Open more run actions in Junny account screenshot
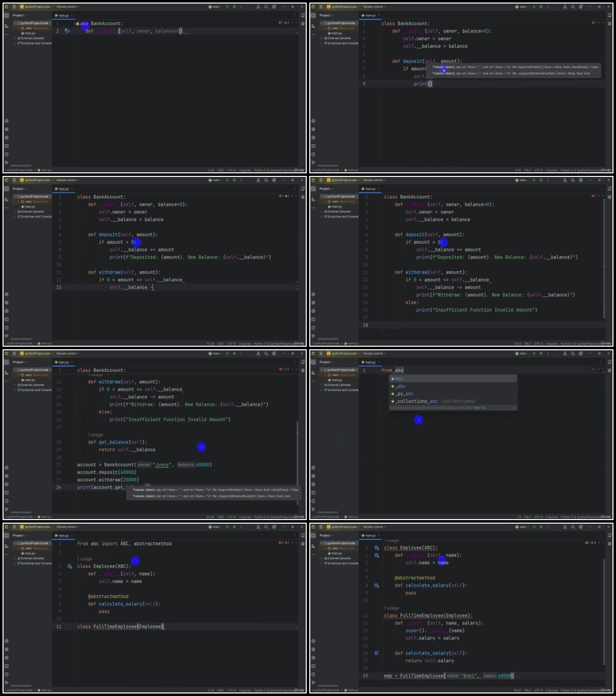This screenshot has height=696, width=616. tap(241, 354)
